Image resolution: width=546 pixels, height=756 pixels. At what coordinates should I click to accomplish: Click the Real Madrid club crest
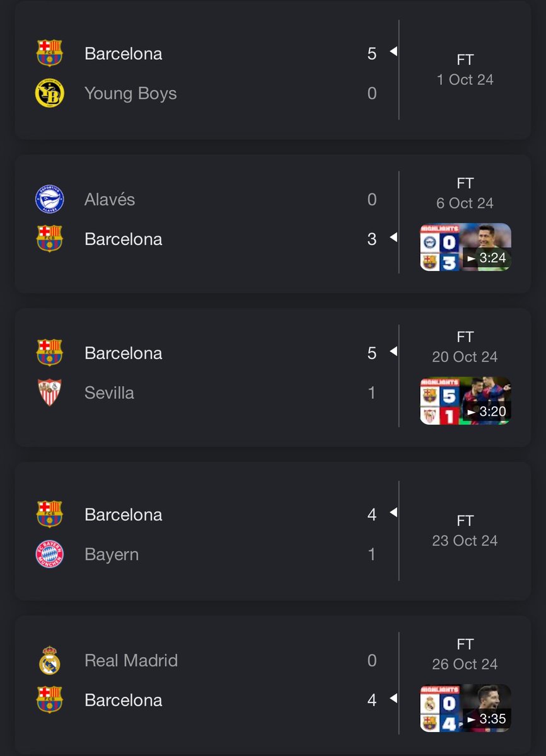(49, 660)
